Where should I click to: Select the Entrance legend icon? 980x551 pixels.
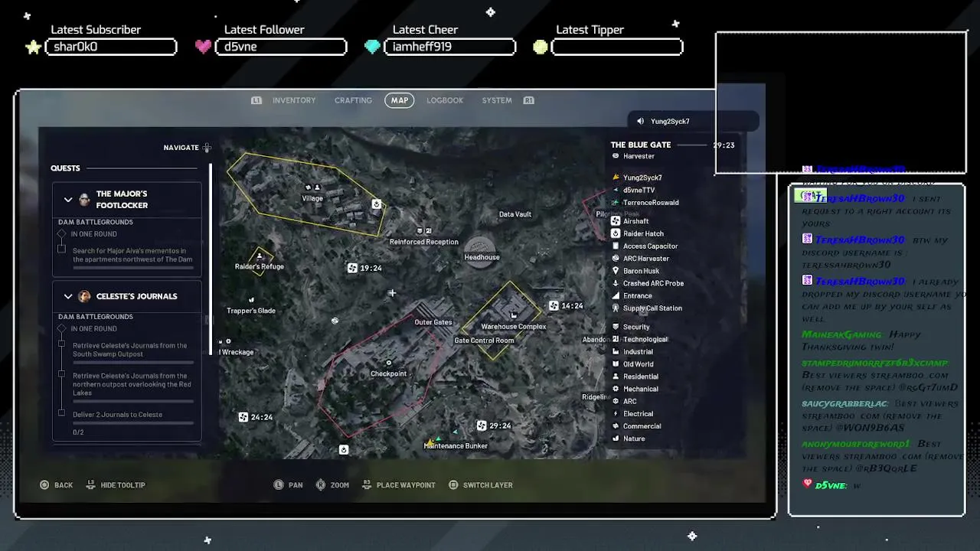pos(616,295)
